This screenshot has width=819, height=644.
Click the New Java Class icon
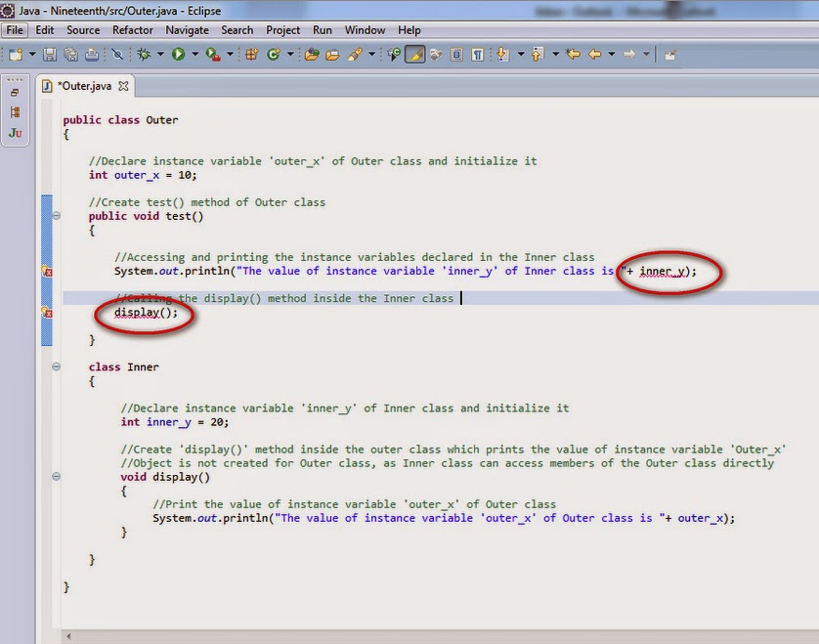coord(274,55)
